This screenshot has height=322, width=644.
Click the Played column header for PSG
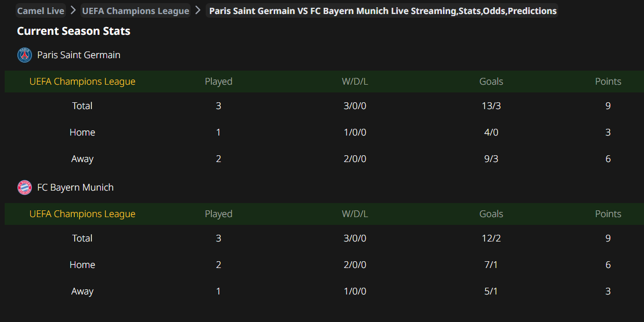[x=219, y=82]
